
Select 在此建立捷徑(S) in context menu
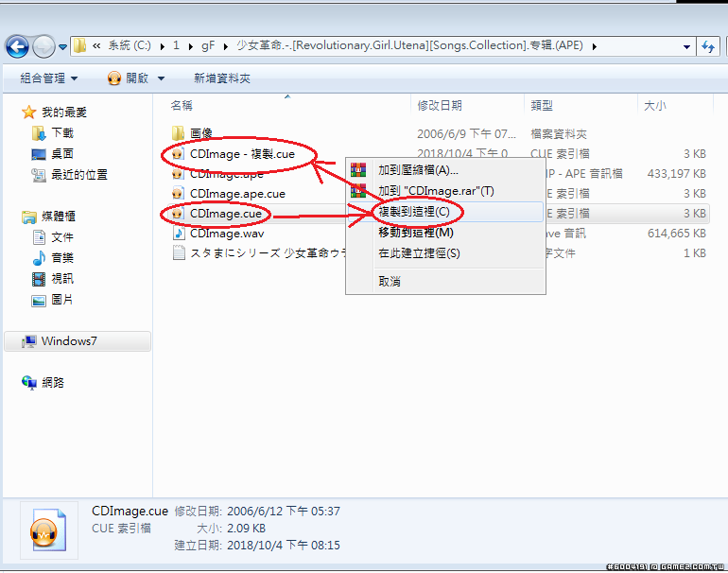point(419,253)
